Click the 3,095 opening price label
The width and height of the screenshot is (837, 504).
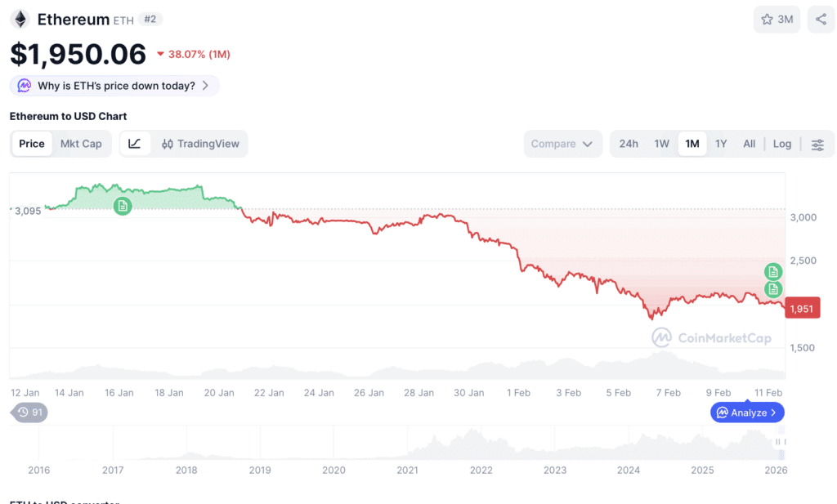tap(27, 211)
